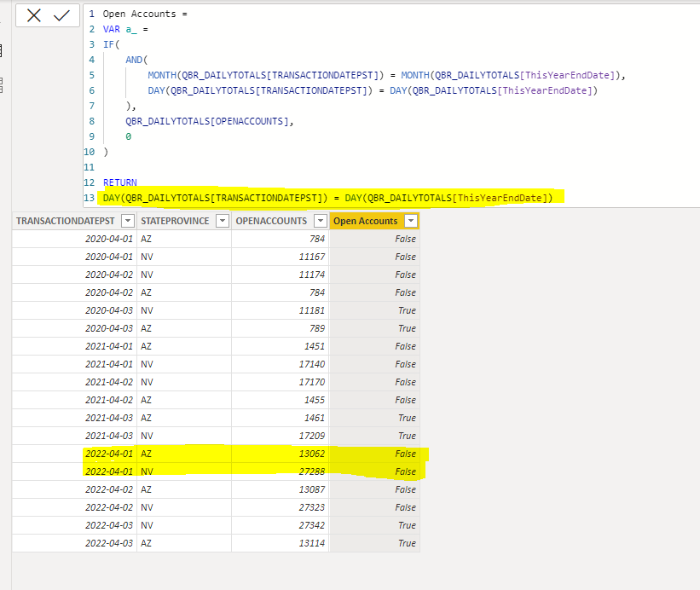Select the TRANSACTIONDATEPST column header
This screenshot has width=700, height=590.
click(65, 221)
